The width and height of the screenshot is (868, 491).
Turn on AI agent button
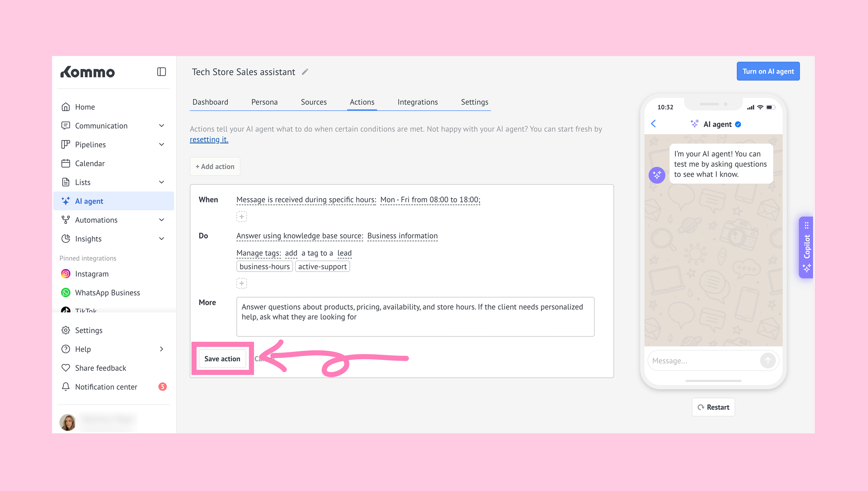[768, 71]
